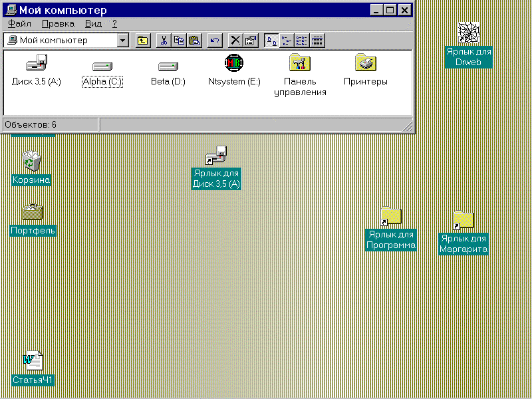The image size is (532, 399).
Task: Select the Ярлык для Программа folder shortcut
Action: tap(391, 216)
